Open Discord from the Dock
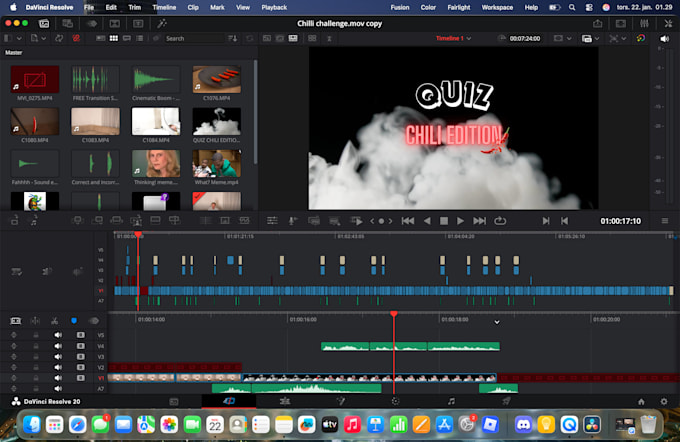This screenshot has width=680, height=442. pyautogui.click(x=523, y=425)
